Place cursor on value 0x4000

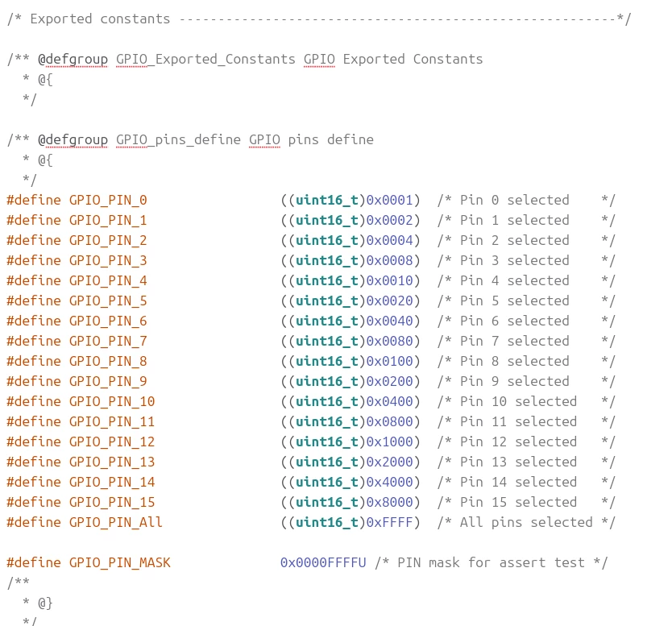tap(389, 482)
